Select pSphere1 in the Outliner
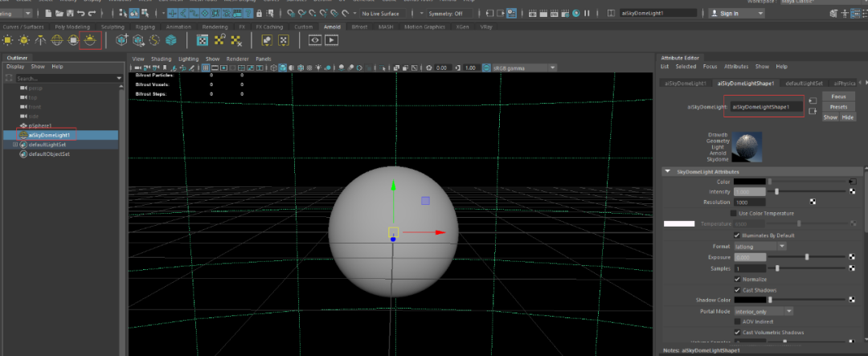The image size is (868, 356). pos(40,125)
